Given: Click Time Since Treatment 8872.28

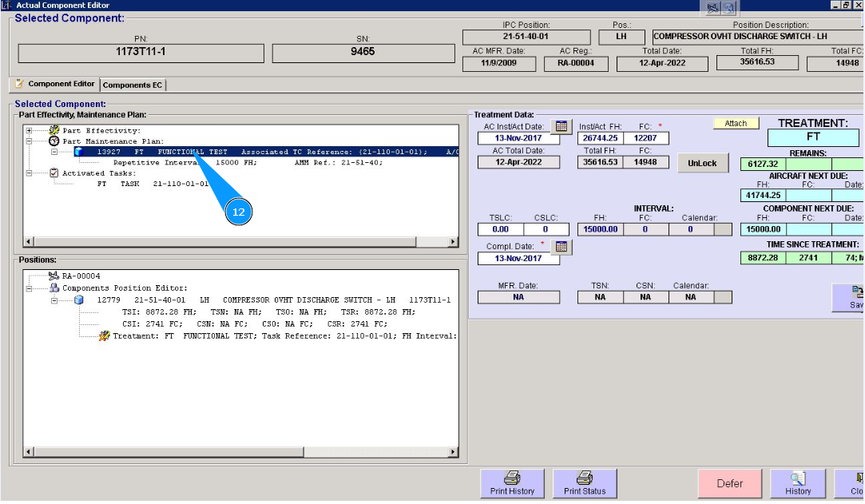Looking at the screenshot, I should coord(763,258).
